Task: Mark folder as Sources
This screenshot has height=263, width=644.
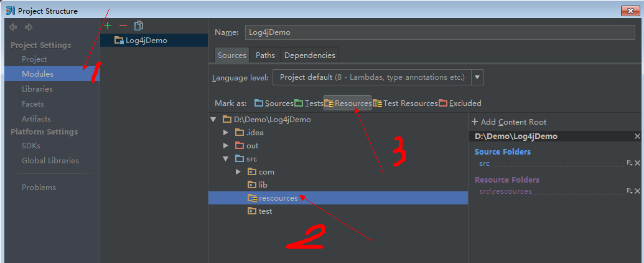Action: 274,103
